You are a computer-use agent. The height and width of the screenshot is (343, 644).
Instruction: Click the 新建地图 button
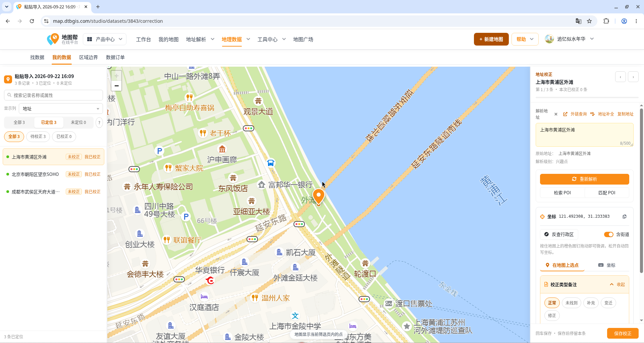coord(491,39)
